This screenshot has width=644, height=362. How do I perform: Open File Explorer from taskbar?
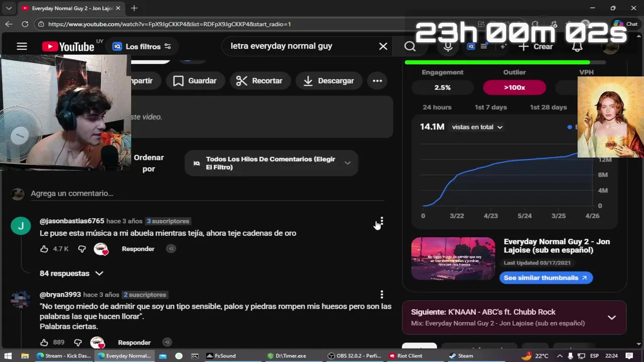(x=25, y=355)
